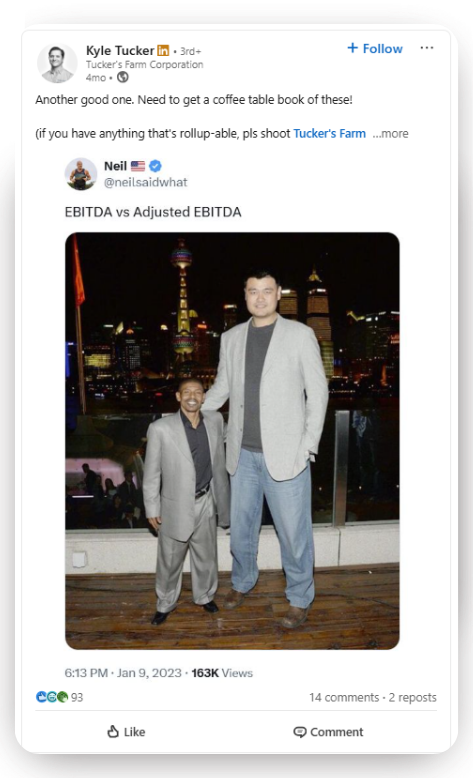473x778 pixels.
Task: Click the LinkedIn premium badge icon
Action: pos(163,51)
